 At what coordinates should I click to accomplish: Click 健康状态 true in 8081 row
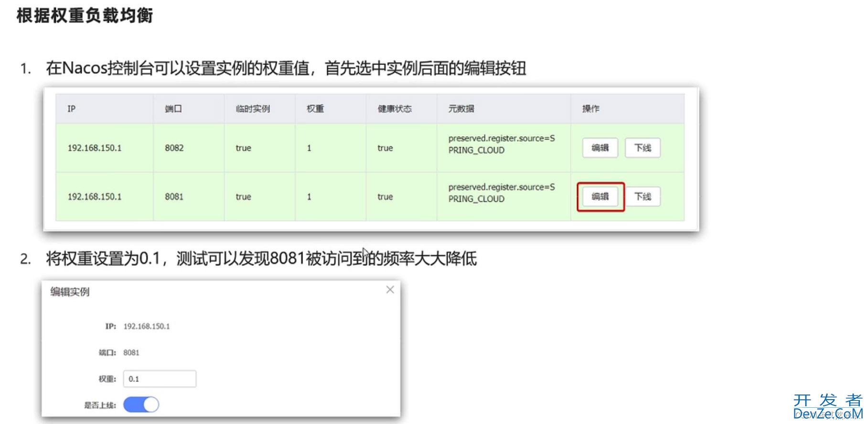click(385, 197)
